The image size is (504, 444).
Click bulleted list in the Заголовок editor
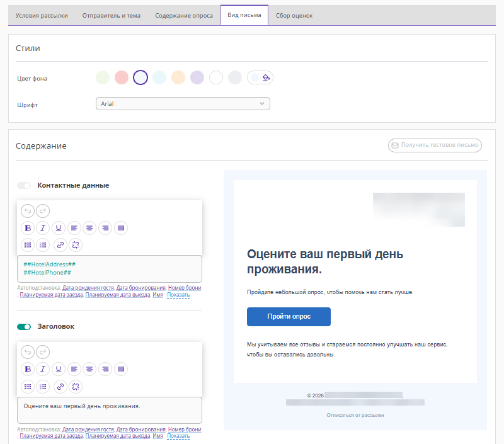click(28, 387)
